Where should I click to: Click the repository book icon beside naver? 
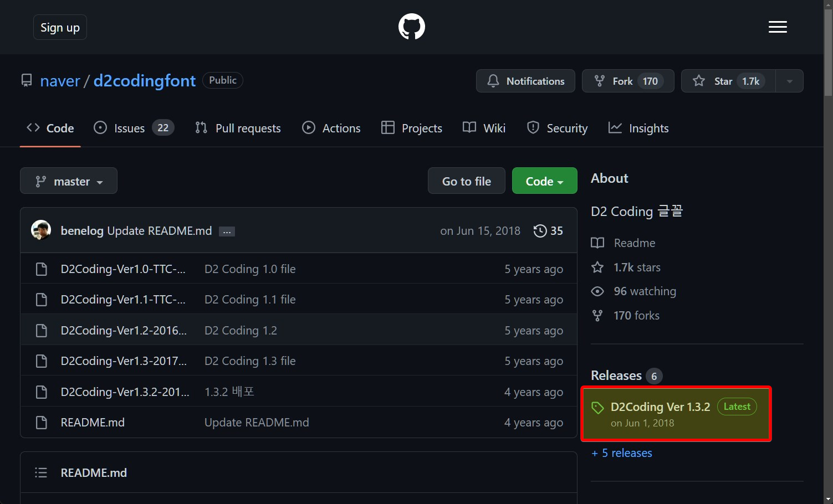(x=27, y=81)
